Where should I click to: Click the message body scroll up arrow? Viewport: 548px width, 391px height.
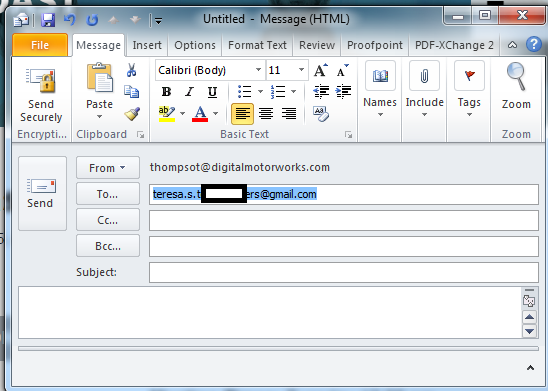coord(529,317)
